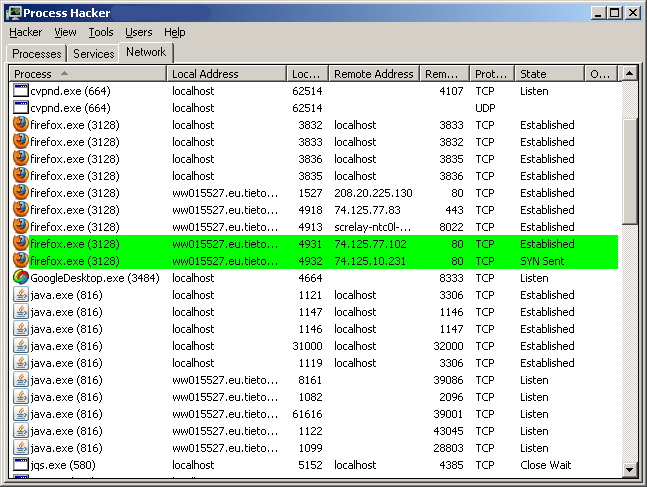Select the Network tab
647x487 pixels.
click(x=146, y=52)
